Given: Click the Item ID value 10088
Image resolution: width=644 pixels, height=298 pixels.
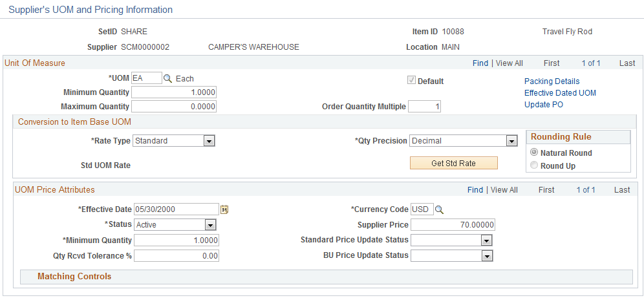Looking at the screenshot, I should (x=453, y=32).
